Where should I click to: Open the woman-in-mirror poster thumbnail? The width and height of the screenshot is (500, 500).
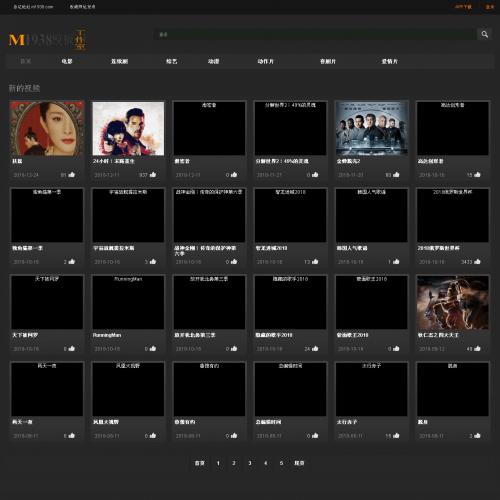[x=47, y=128]
